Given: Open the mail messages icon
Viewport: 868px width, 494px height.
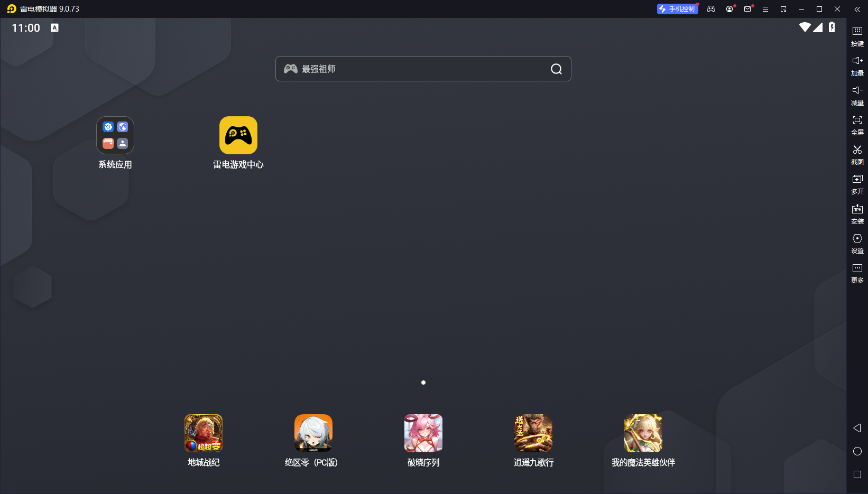Looking at the screenshot, I should tap(747, 9).
